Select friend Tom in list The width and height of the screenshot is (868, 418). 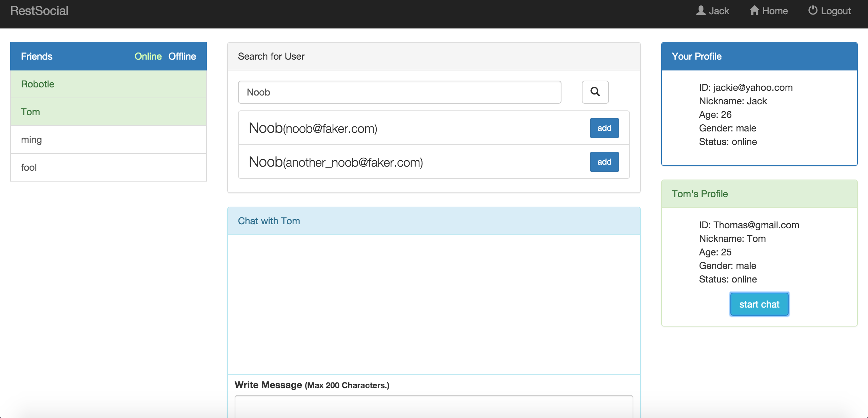108,112
